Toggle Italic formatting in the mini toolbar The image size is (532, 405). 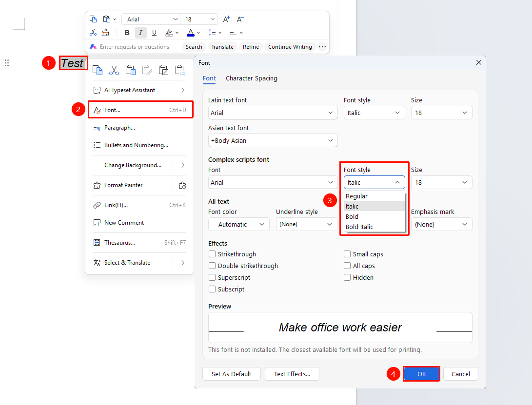(140, 33)
